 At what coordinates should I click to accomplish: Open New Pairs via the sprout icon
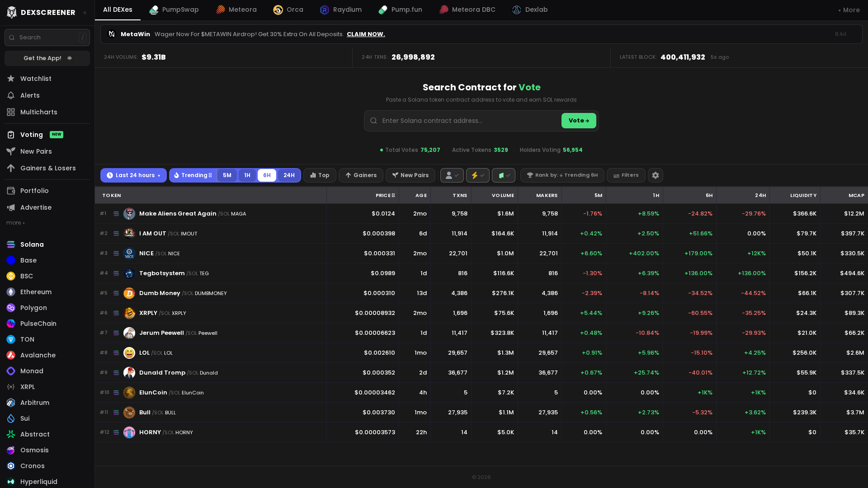click(x=11, y=151)
